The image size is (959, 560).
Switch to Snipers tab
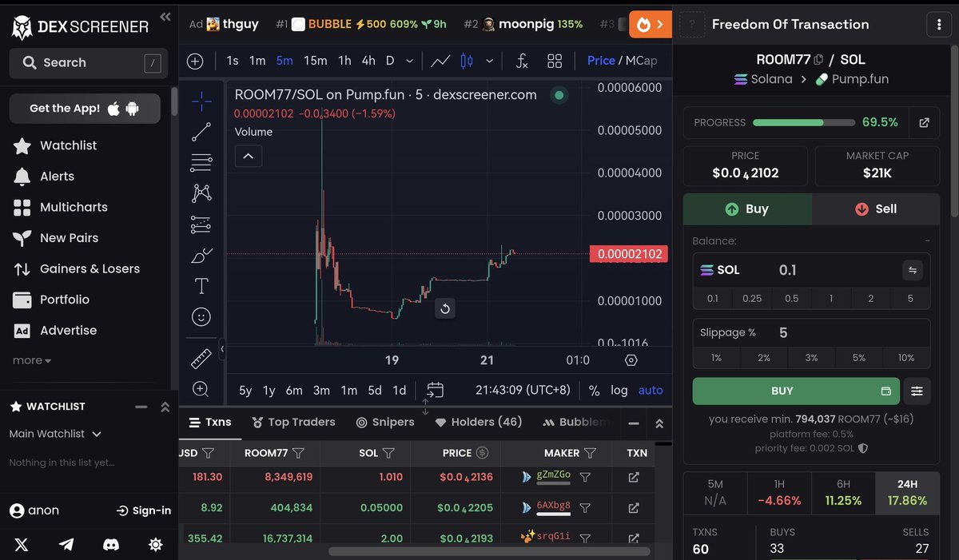385,422
